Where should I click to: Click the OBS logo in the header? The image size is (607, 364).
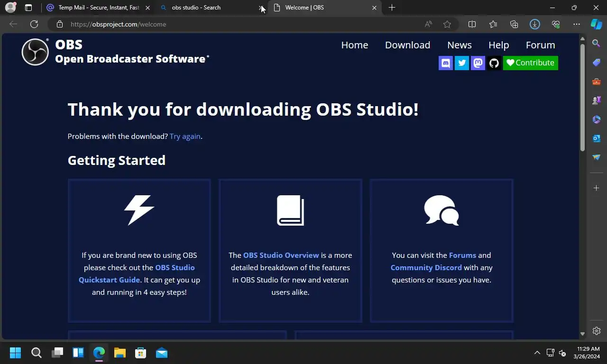point(35,52)
